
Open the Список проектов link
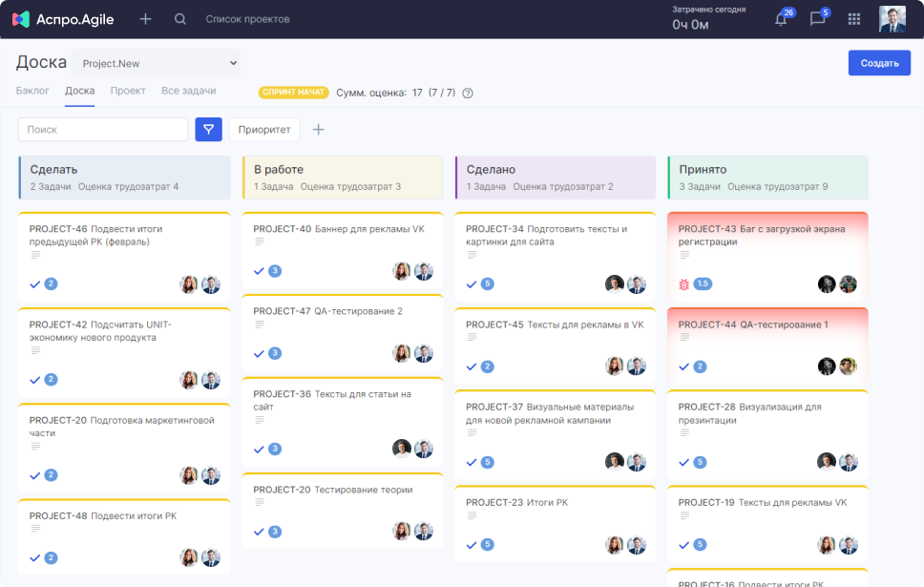click(247, 19)
